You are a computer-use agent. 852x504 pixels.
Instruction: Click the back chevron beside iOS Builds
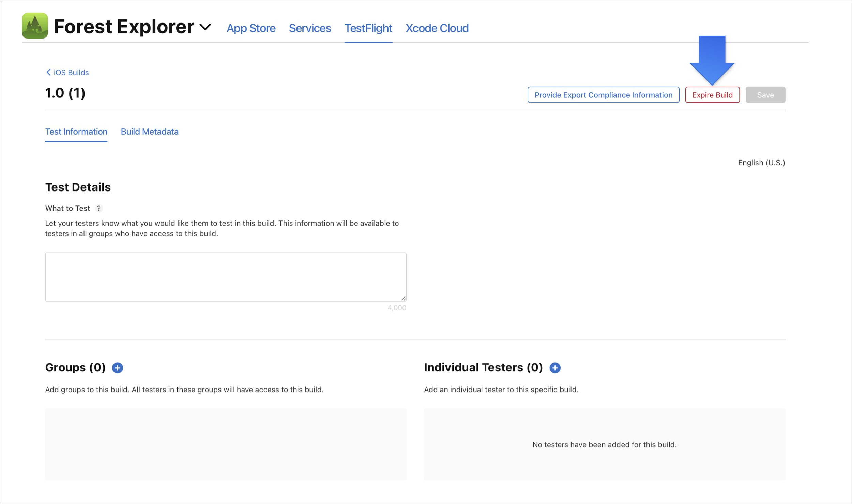point(48,72)
